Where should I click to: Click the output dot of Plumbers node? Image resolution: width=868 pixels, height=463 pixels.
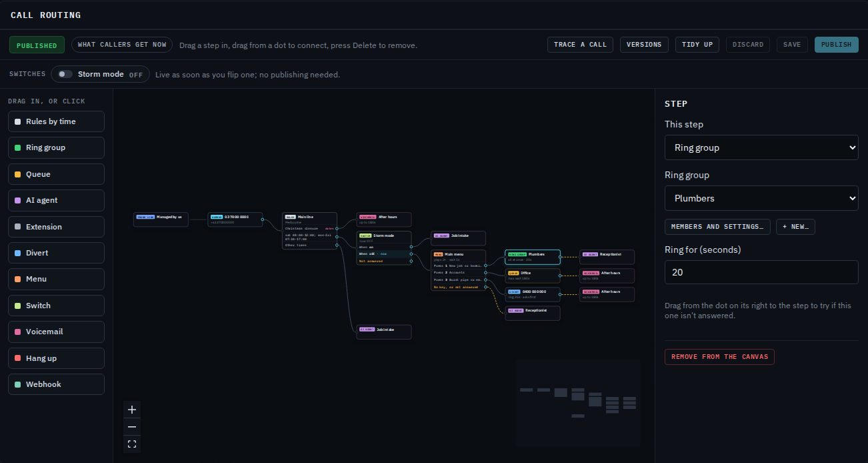(x=561, y=257)
